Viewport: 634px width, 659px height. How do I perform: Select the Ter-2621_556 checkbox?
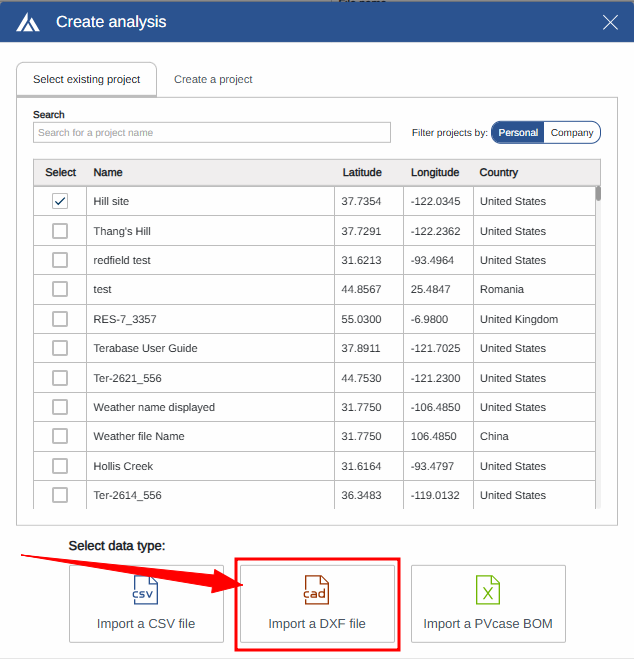point(60,378)
